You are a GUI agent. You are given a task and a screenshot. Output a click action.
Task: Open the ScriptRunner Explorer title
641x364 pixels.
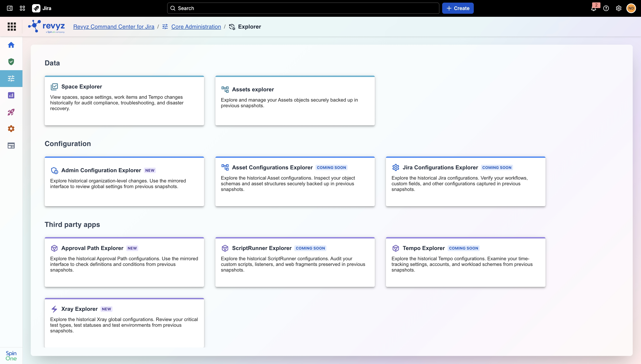click(x=262, y=248)
